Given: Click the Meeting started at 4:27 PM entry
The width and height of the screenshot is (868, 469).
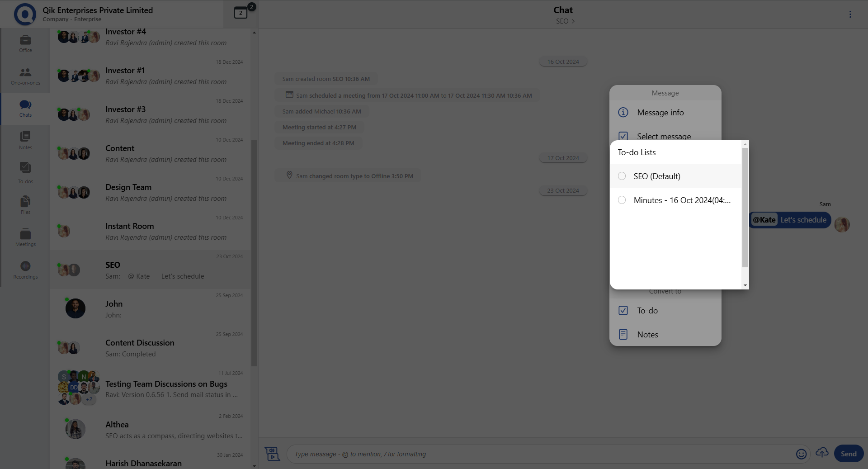Looking at the screenshot, I should point(319,127).
